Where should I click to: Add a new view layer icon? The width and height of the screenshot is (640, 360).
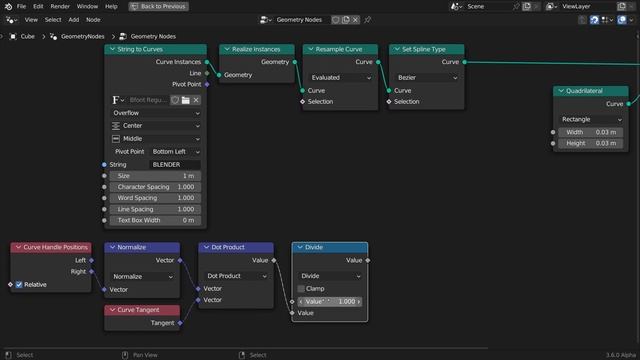622,7
